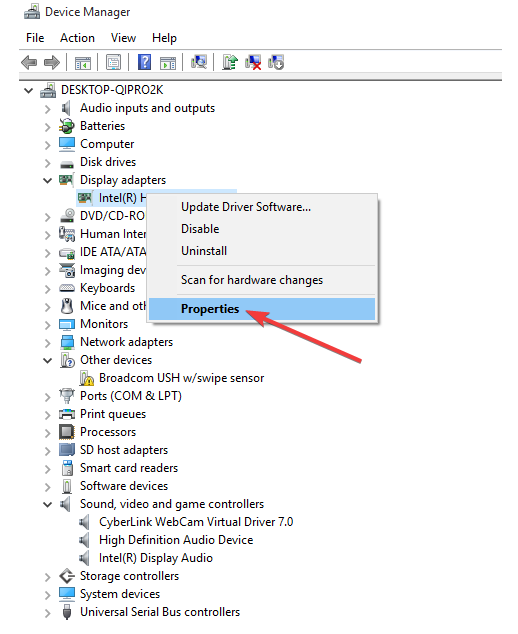Click the Disable device down-arrow icon
This screenshot has width=518, height=634.
[276, 62]
